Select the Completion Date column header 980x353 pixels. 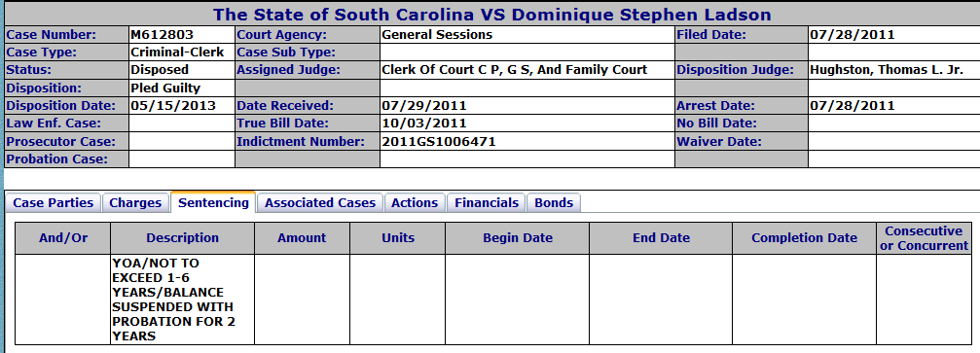pos(805,238)
